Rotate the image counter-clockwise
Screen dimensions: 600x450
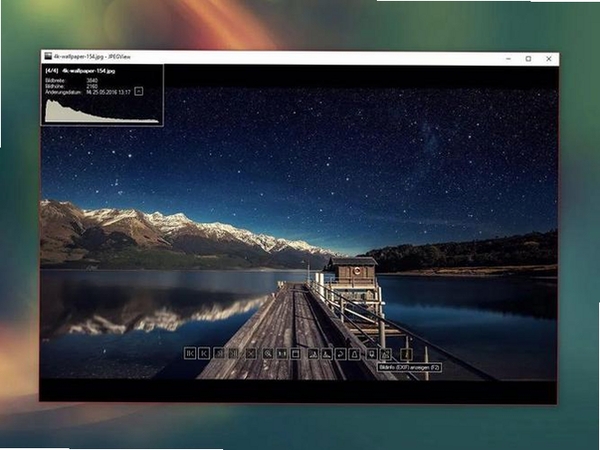[327, 354]
